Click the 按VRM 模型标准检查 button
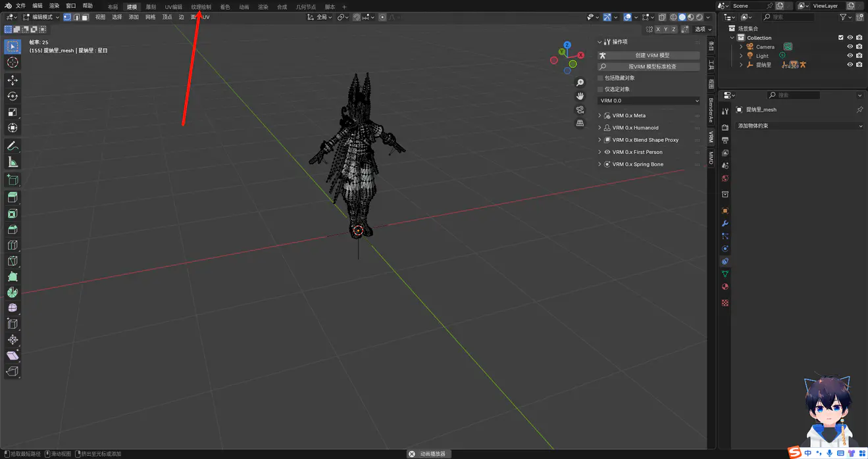 [x=649, y=66]
